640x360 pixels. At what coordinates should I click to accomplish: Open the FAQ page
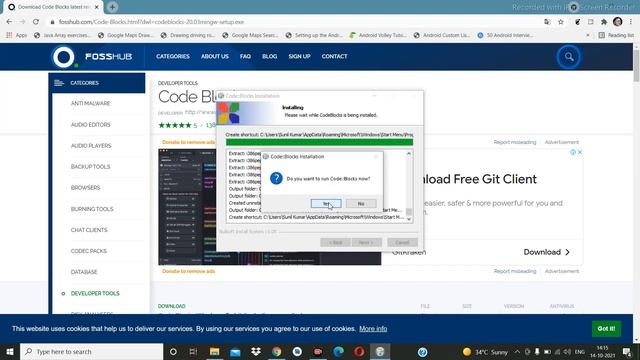tap(245, 56)
